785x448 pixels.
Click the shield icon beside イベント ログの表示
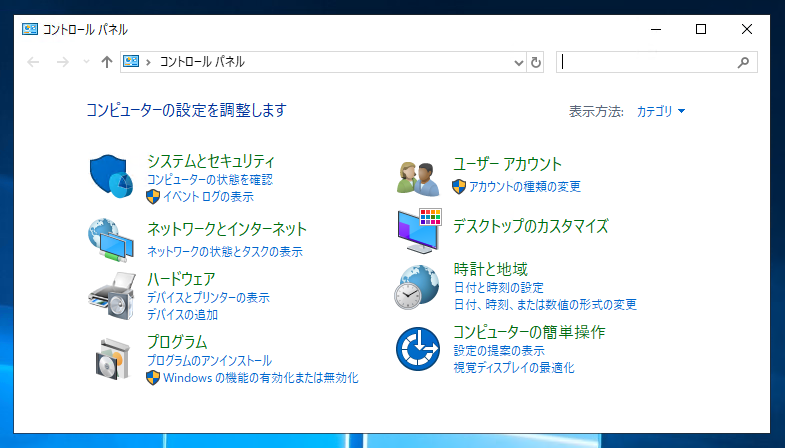[153, 197]
